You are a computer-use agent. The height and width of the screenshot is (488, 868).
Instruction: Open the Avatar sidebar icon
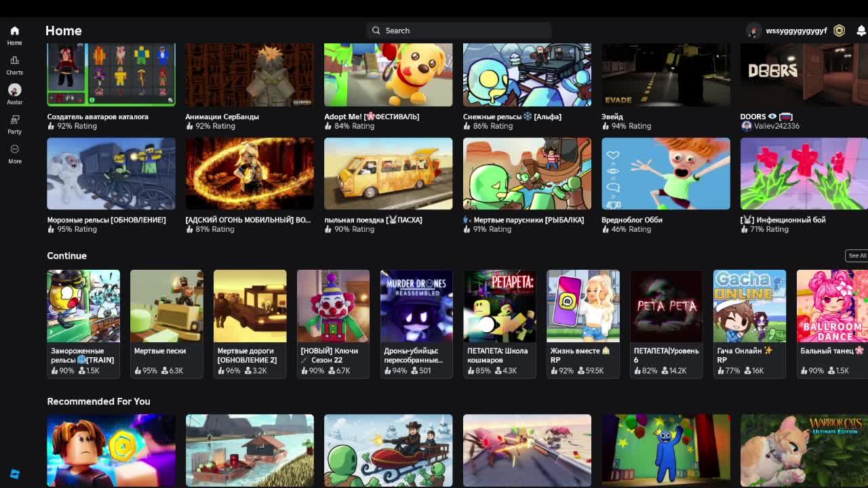tap(14, 94)
